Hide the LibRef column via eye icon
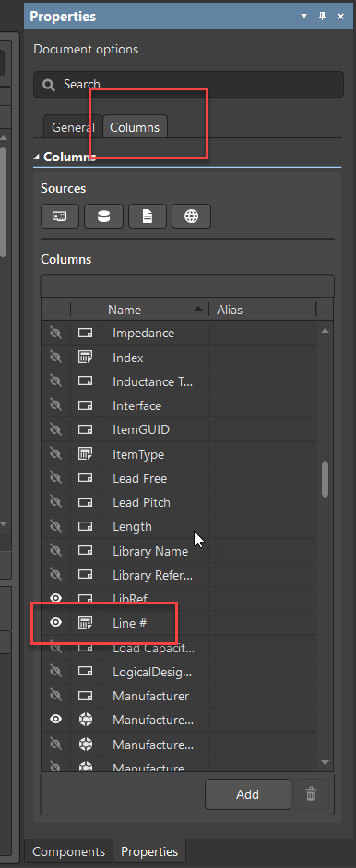The height and width of the screenshot is (868, 356). pyautogui.click(x=55, y=598)
